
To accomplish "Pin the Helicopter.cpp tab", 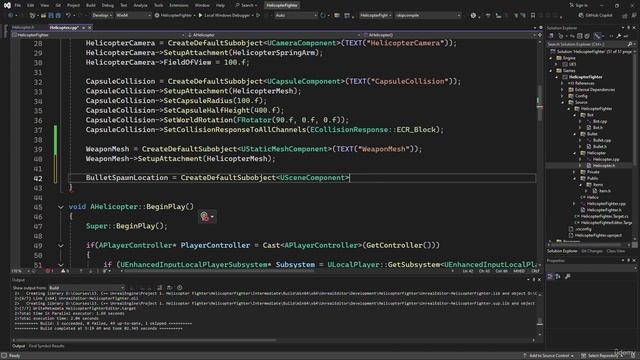I will (84, 27).
